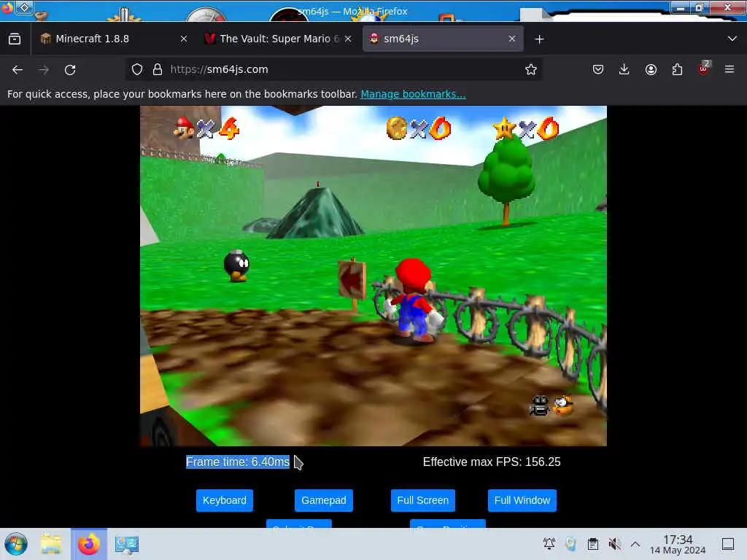747x560 pixels.
Task: Open the Firefox hamburger application menu
Action: click(729, 69)
